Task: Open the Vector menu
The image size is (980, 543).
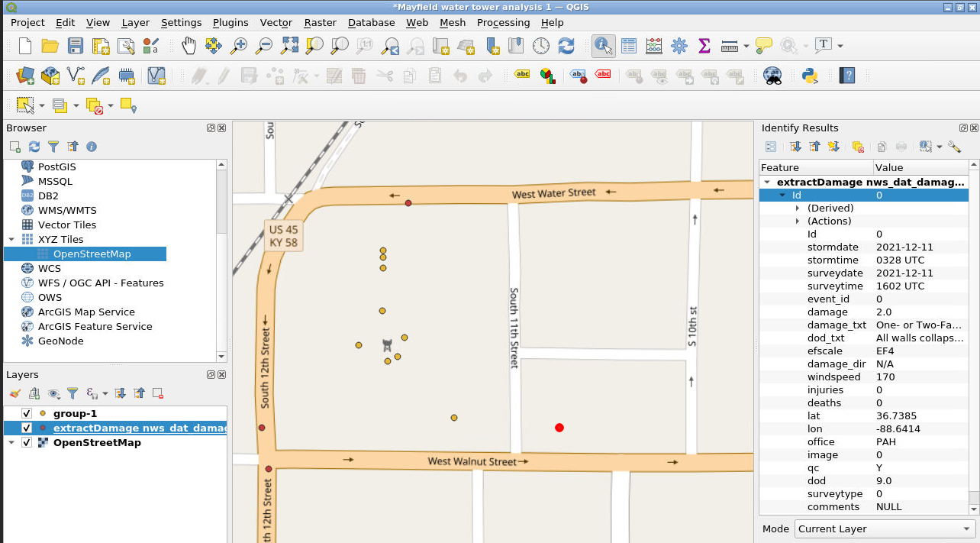Action: coord(276,23)
